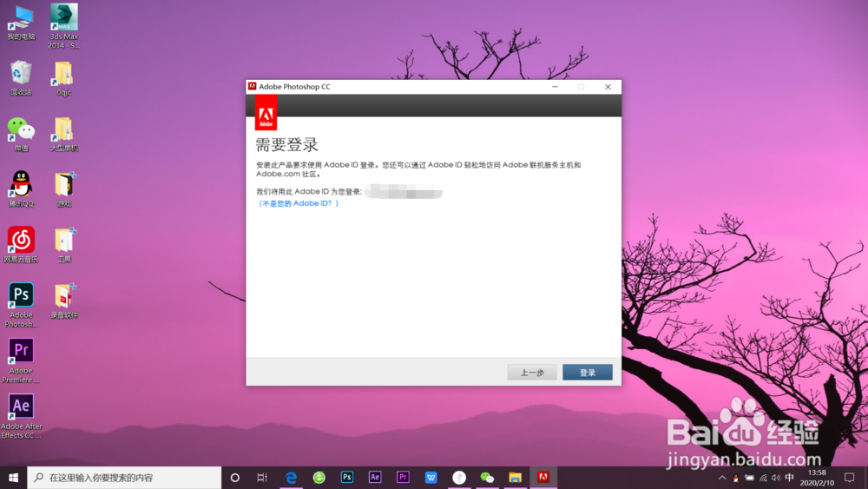868x489 pixels.
Task: Click the red Adobe logo in the dialog header
Action: [266, 112]
